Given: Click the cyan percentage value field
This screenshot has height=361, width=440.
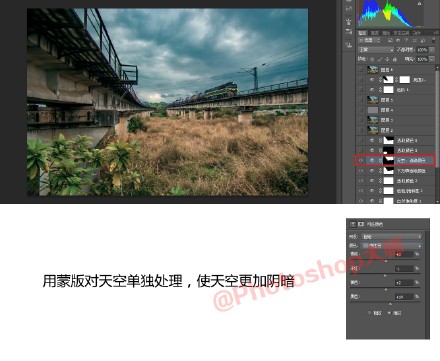Looking at the screenshot, I should click(x=404, y=254).
